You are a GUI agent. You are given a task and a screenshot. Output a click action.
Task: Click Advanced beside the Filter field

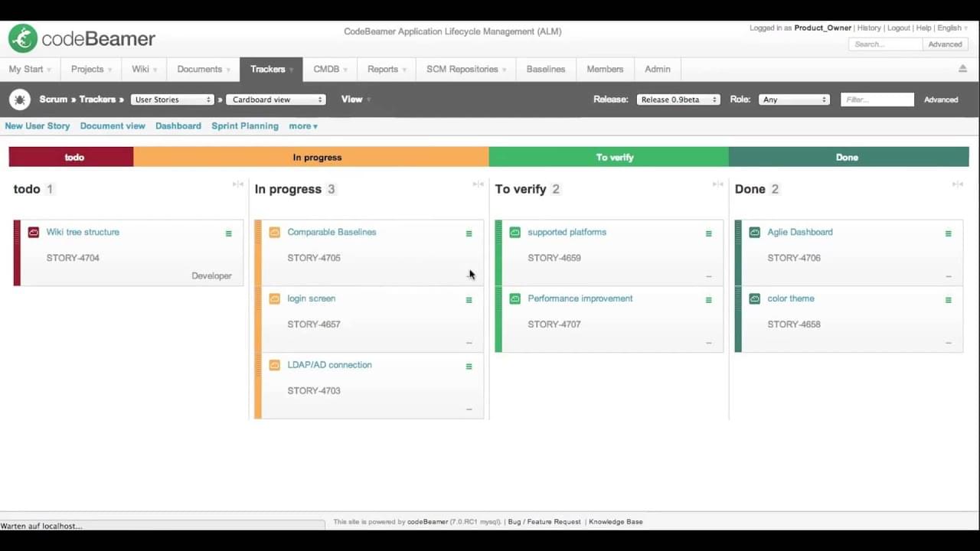(941, 99)
